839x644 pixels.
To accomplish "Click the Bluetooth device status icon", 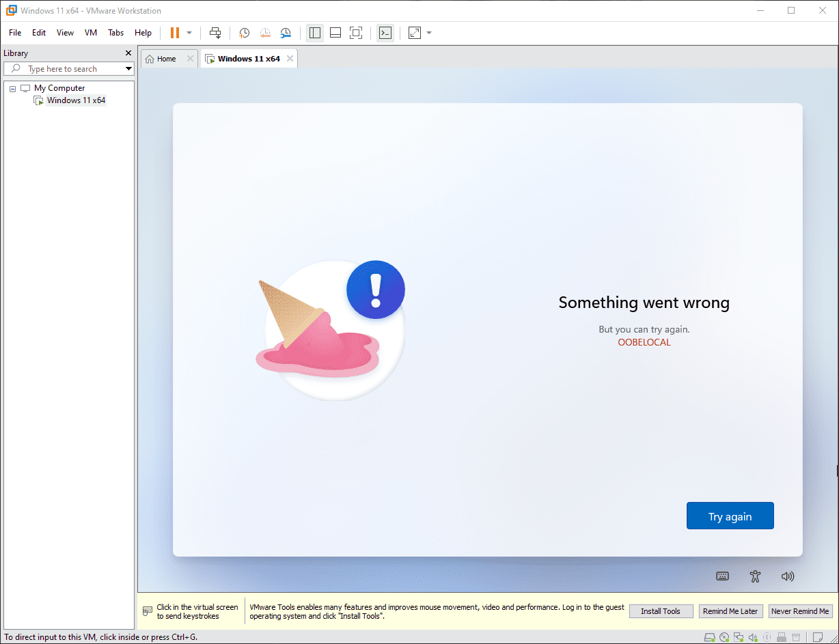I will click(767, 638).
